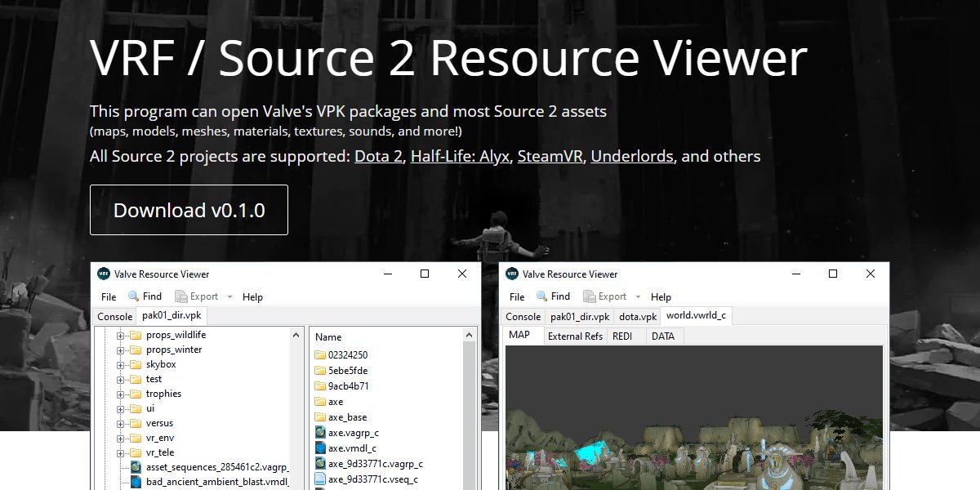Click Export button in right window
This screenshot has width=980, height=490.
click(605, 296)
